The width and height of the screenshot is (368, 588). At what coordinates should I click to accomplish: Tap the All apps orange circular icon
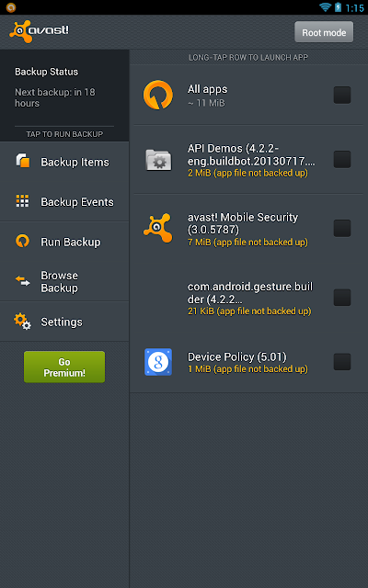point(158,95)
